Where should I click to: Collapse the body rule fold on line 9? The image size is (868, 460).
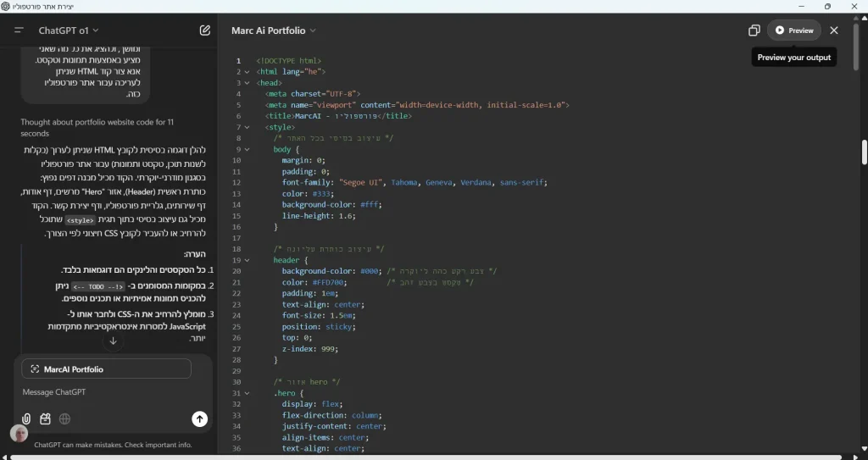point(247,149)
